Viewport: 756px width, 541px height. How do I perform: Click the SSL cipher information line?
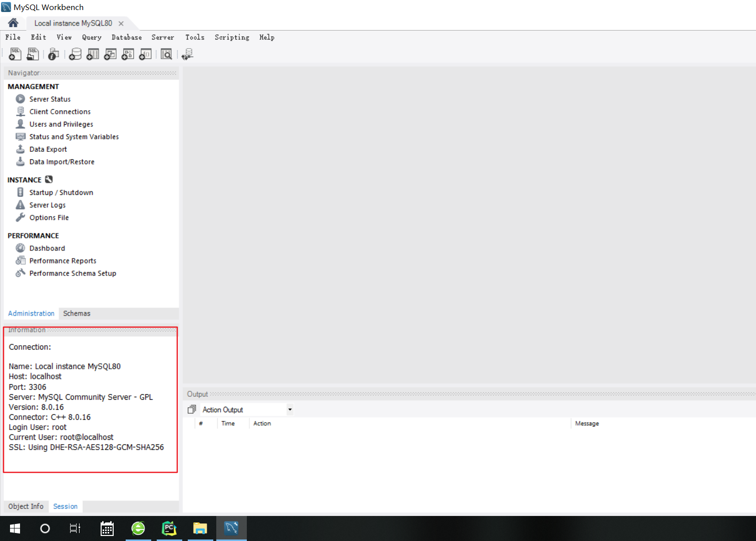click(x=86, y=447)
